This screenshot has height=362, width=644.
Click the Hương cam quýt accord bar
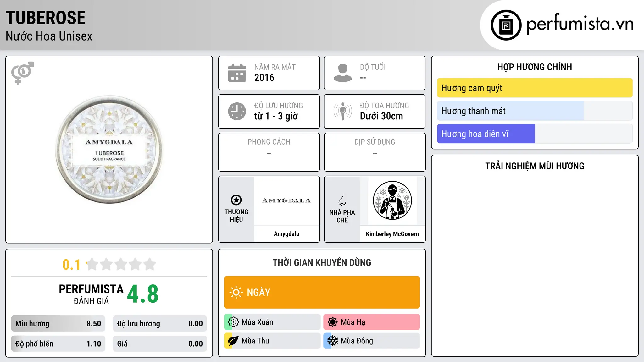[x=535, y=88]
